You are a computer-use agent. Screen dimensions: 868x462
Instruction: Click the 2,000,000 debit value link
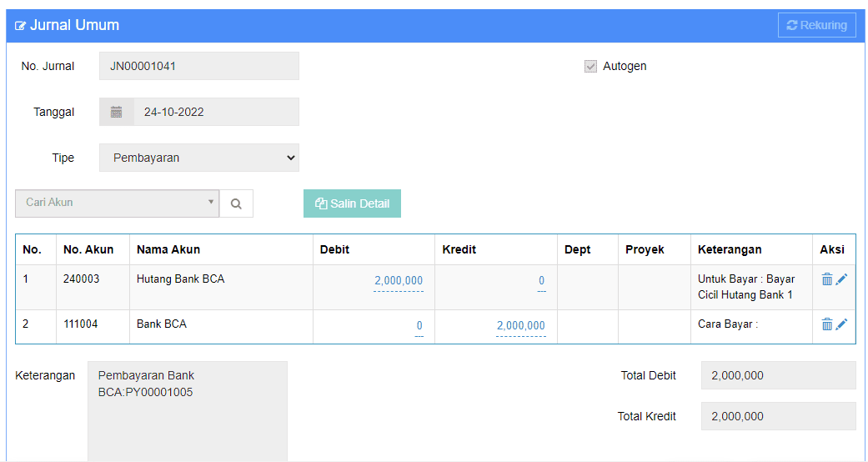(x=399, y=280)
